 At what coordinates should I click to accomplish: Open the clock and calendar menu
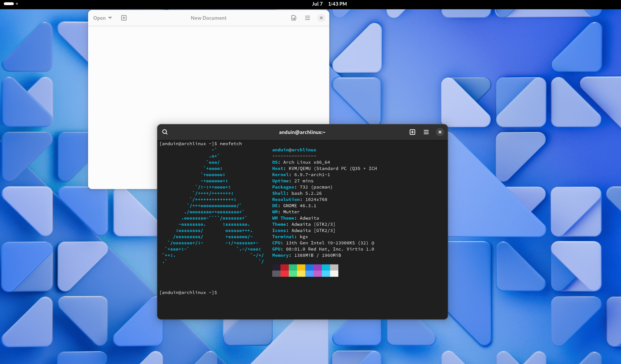click(329, 4)
